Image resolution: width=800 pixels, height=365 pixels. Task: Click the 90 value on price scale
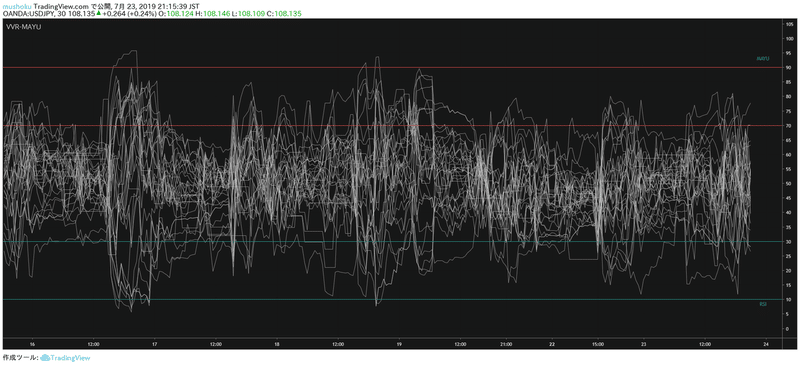(789, 67)
